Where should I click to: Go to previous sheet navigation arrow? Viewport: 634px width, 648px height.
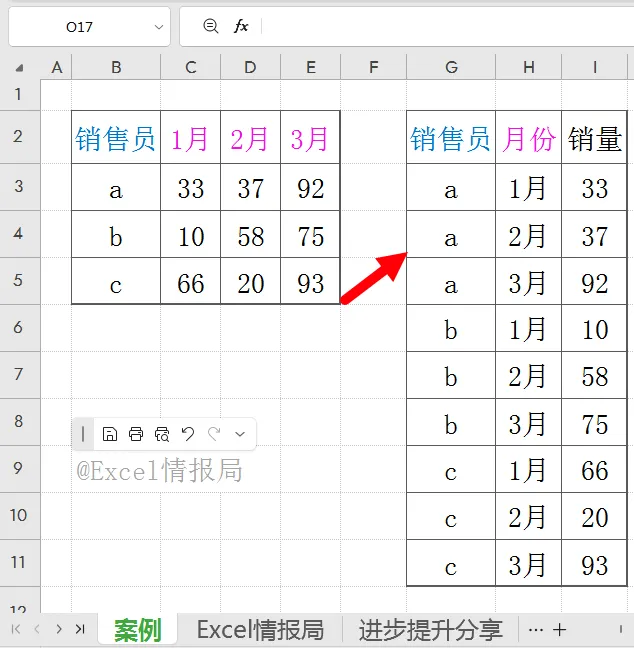[x=37, y=629]
